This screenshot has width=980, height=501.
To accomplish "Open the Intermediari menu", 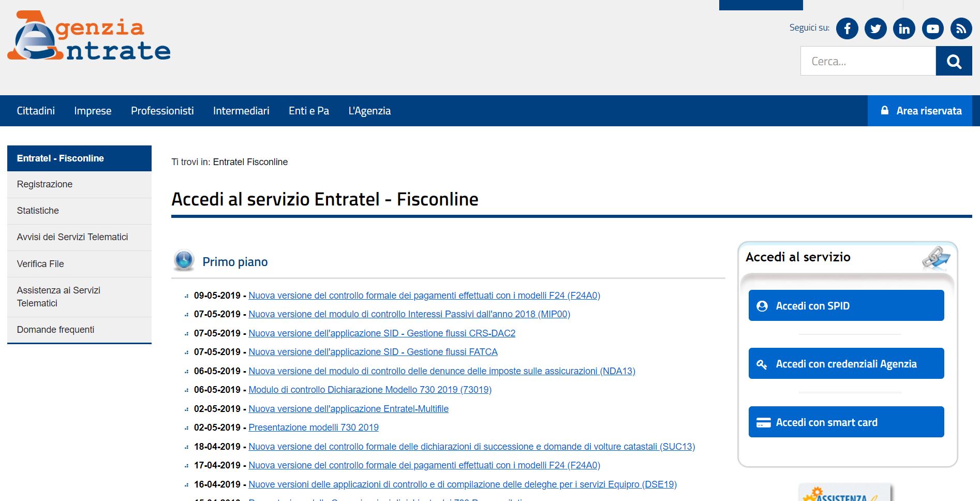I will (241, 111).
